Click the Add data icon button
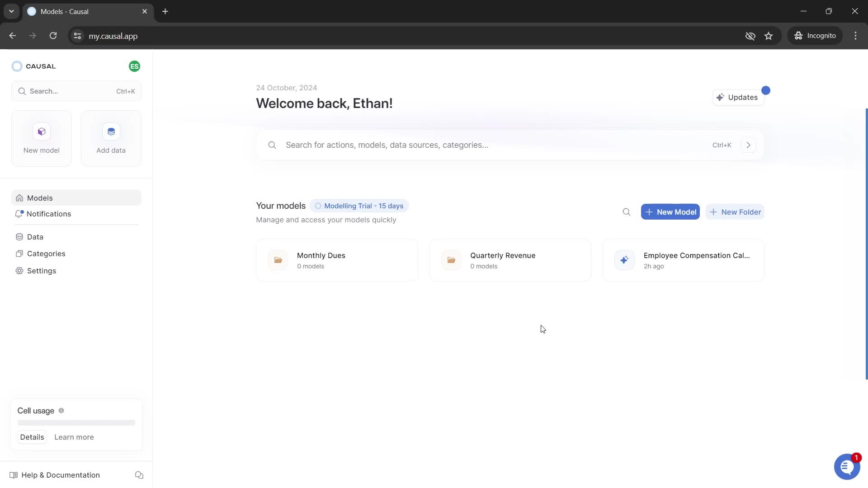The image size is (868, 488). pos(111,131)
